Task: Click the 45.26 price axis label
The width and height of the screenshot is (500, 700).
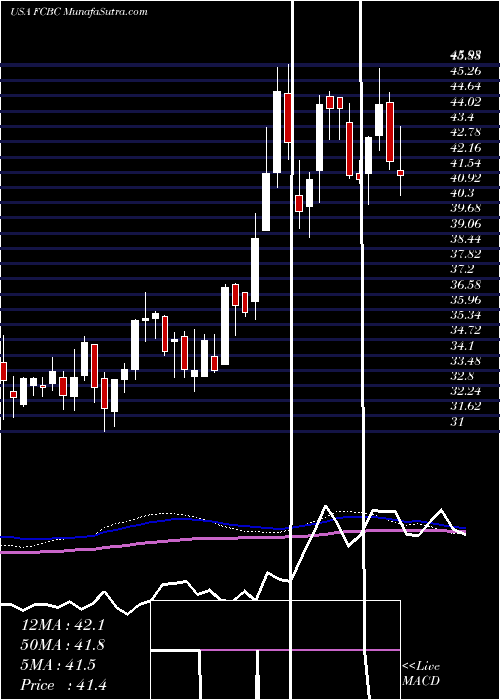Action: [x=466, y=71]
